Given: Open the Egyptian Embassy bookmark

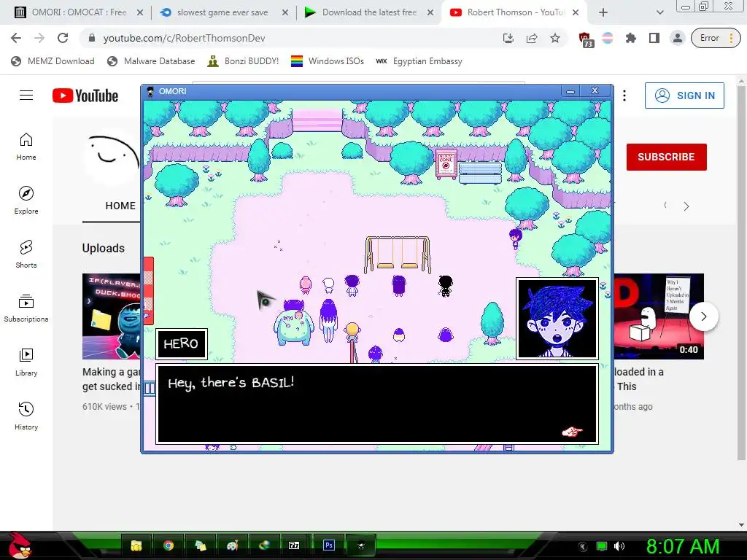Looking at the screenshot, I should pyautogui.click(x=419, y=61).
